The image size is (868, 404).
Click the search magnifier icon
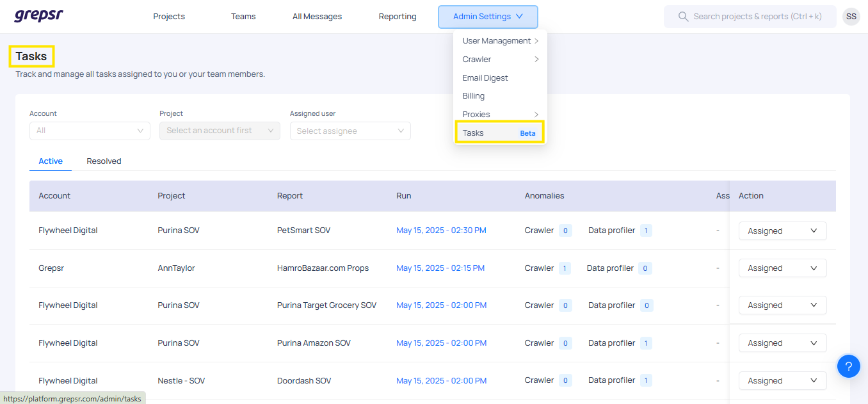point(683,17)
